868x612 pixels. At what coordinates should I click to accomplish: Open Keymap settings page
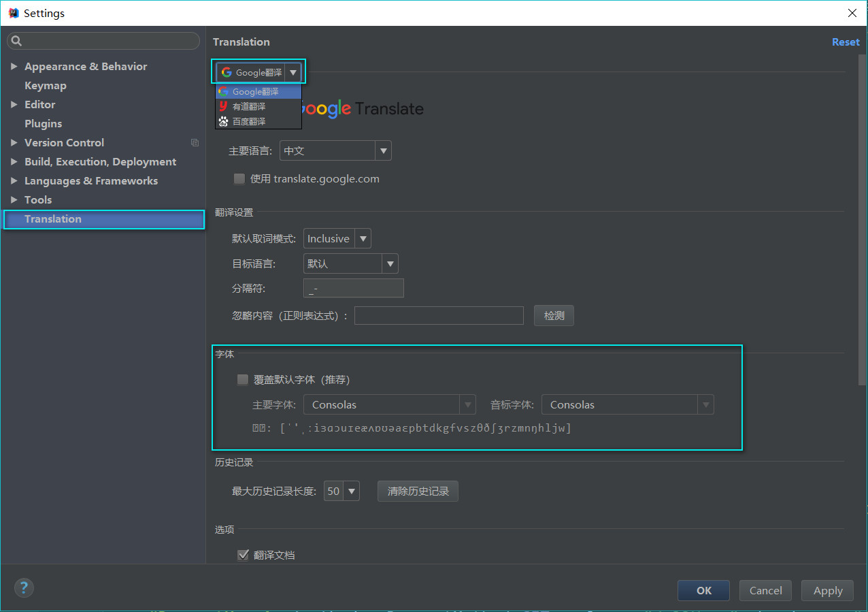[46, 86]
